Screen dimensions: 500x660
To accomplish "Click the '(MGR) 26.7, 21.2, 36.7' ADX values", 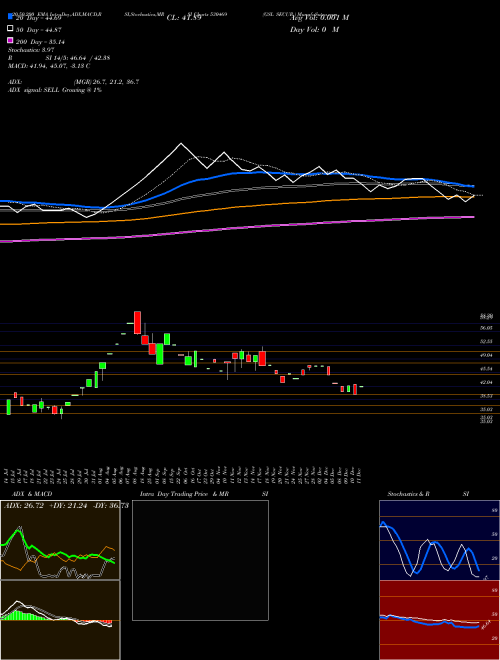I will tap(106, 82).
